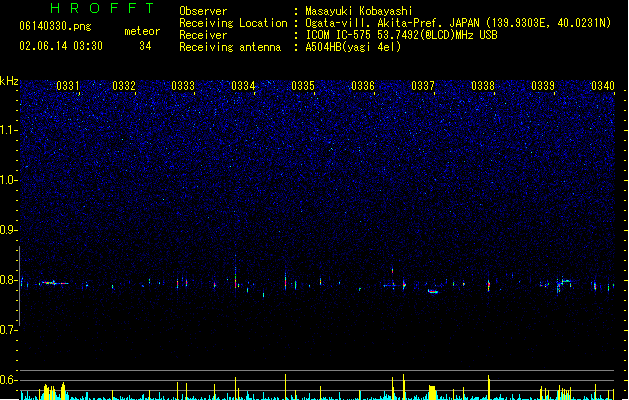629x400 pixels.
Task: Click the 0334 time marker
Action: pos(243,86)
